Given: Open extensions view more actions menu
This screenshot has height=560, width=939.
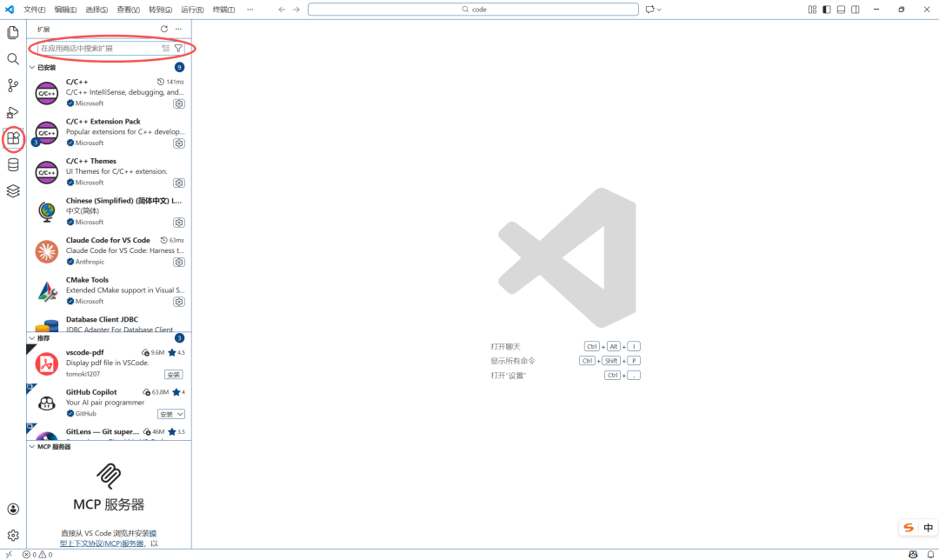Looking at the screenshot, I should point(178,29).
